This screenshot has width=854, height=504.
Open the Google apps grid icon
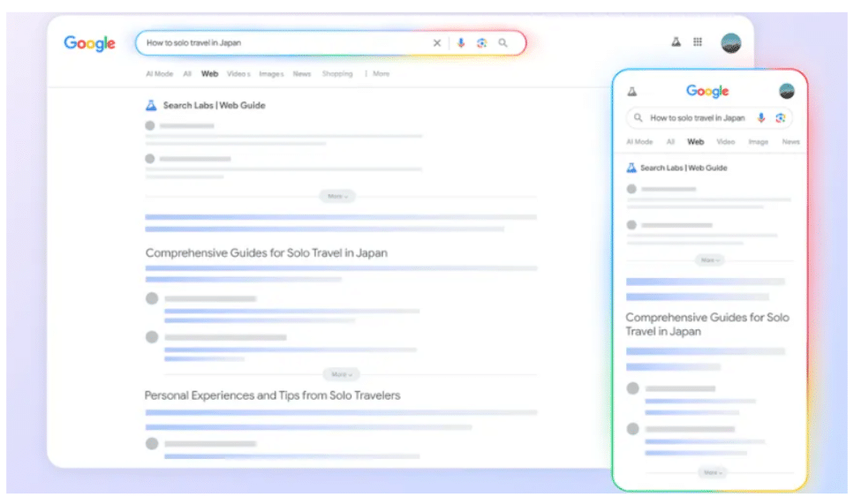click(x=698, y=42)
